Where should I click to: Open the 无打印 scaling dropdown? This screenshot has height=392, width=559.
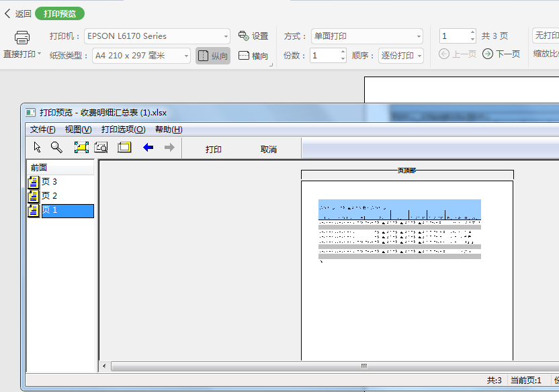(546, 36)
